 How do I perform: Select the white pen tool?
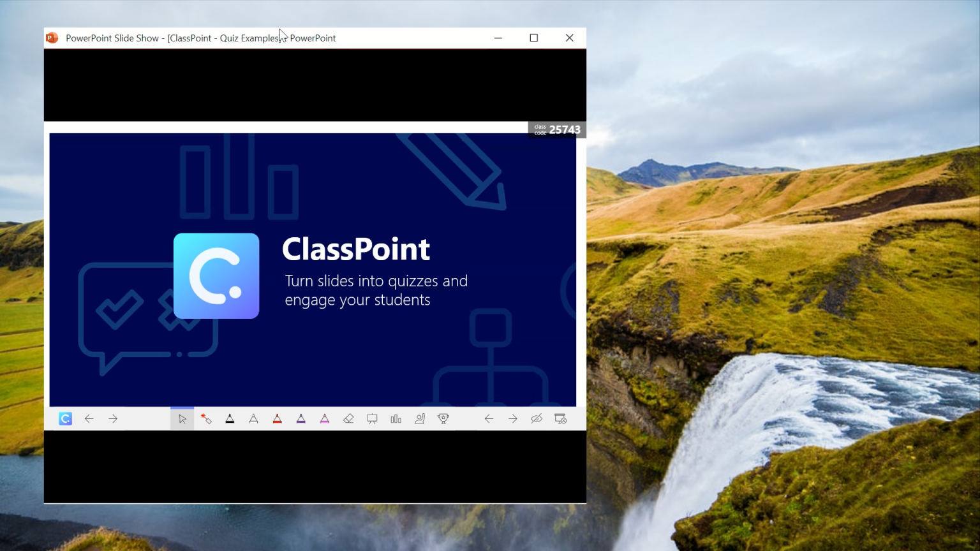coord(253,418)
